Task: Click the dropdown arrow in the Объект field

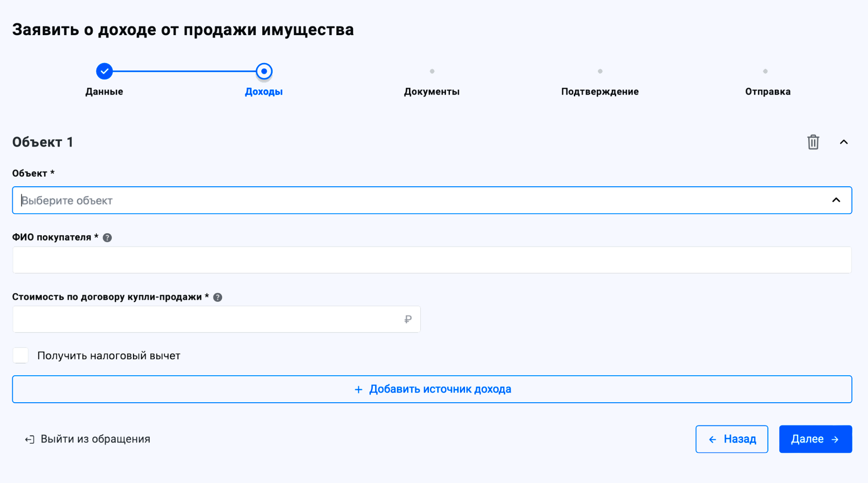Action: (x=836, y=200)
